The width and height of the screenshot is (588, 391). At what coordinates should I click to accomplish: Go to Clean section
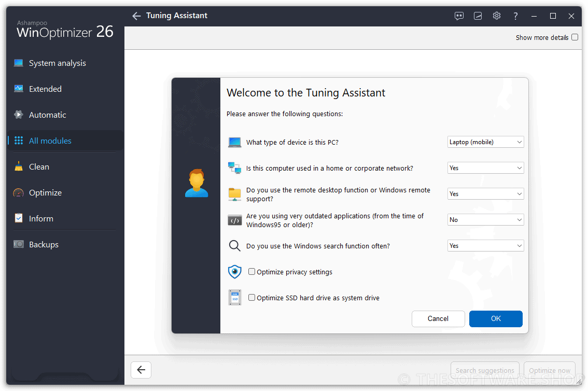(x=65, y=166)
